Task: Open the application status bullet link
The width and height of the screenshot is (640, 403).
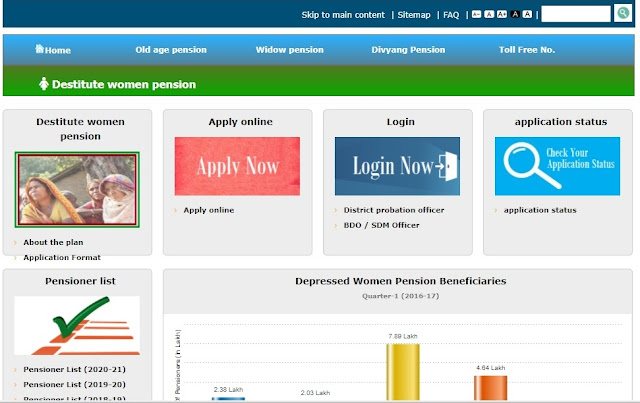Action: tap(540, 210)
